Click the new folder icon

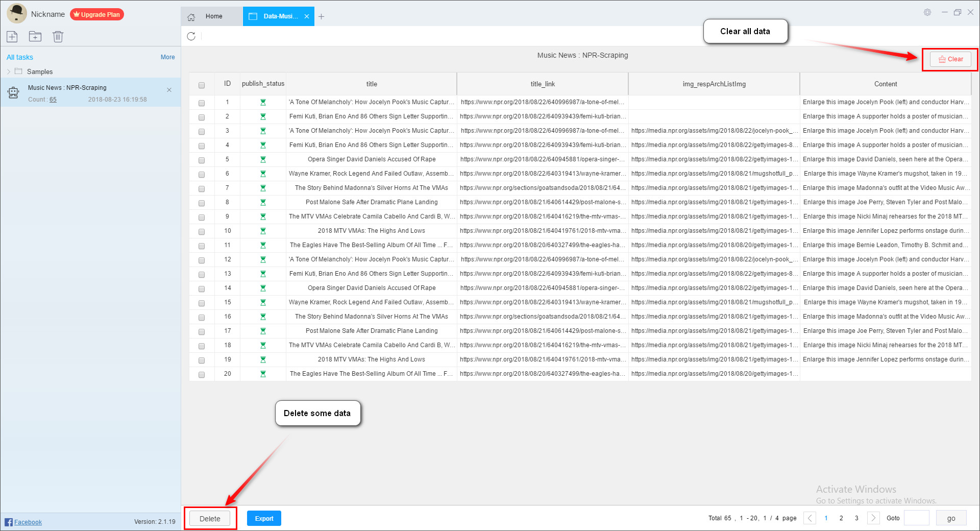(x=35, y=36)
